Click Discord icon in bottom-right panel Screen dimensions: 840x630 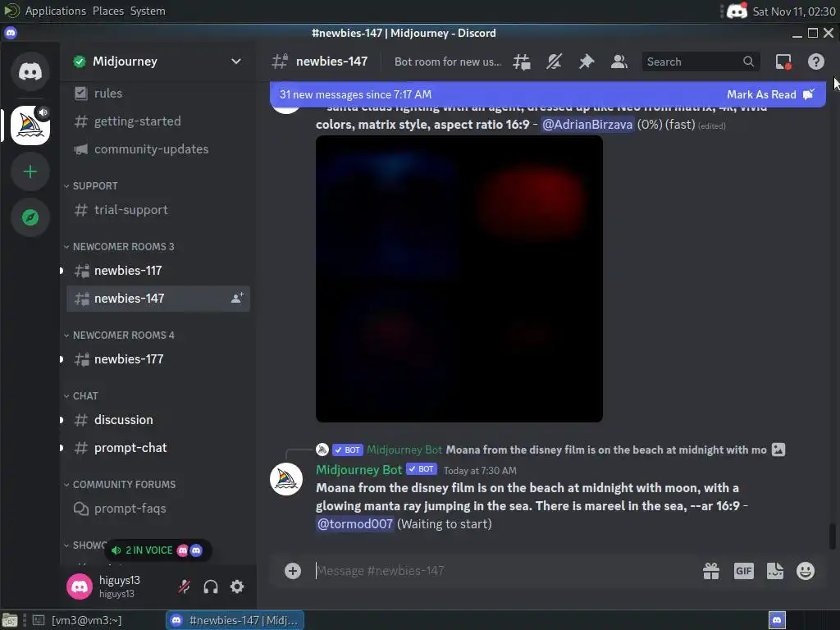tap(777, 620)
